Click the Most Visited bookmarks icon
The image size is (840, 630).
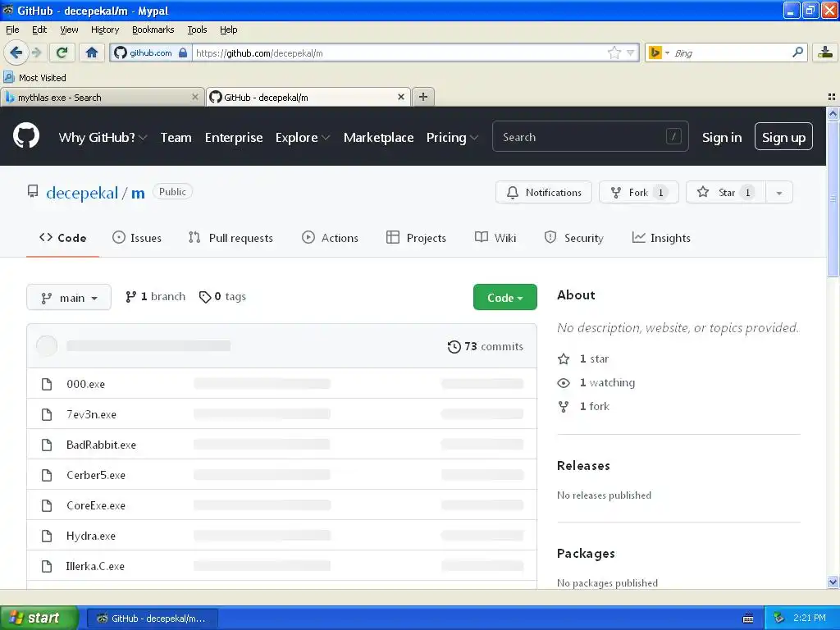[8, 77]
